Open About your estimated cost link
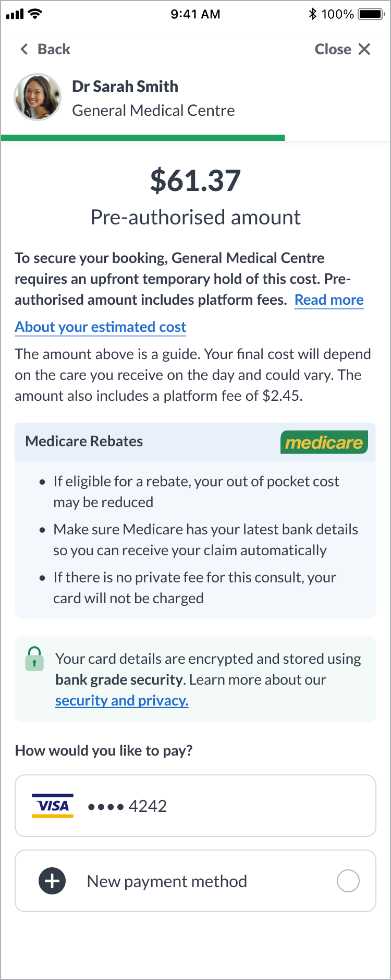This screenshot has height=980, width=391. [x=101, y=327]
